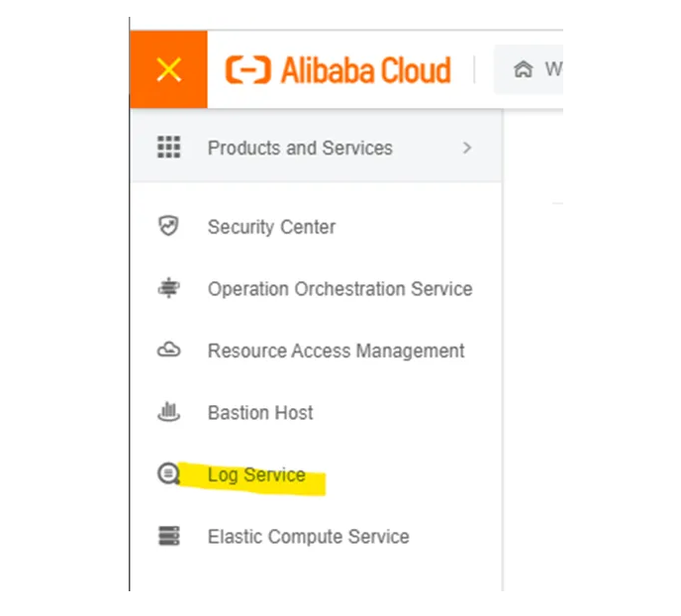The width and height of the screenshot is (681, 616).
Task: Click the Products and Services grid icon
Action: point(169,148)
